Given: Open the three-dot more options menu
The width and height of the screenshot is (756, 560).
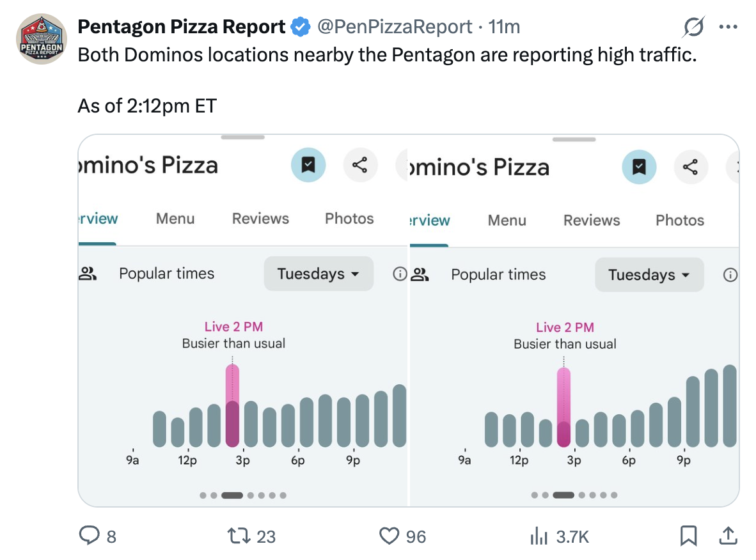Looking at the screenshot, I should (728, 27).
